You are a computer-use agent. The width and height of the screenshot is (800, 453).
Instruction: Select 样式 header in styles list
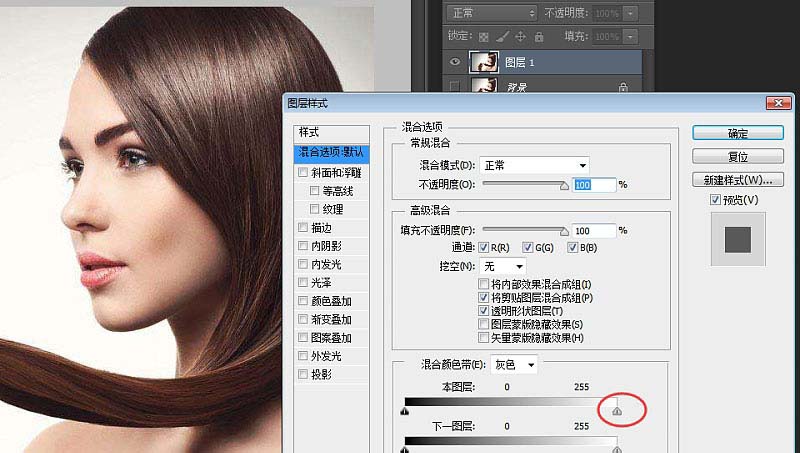(x=331, y=133)
